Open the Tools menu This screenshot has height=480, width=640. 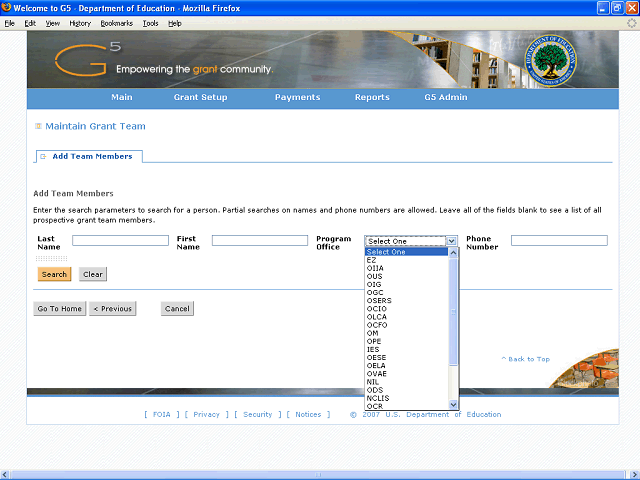(150, 24)
